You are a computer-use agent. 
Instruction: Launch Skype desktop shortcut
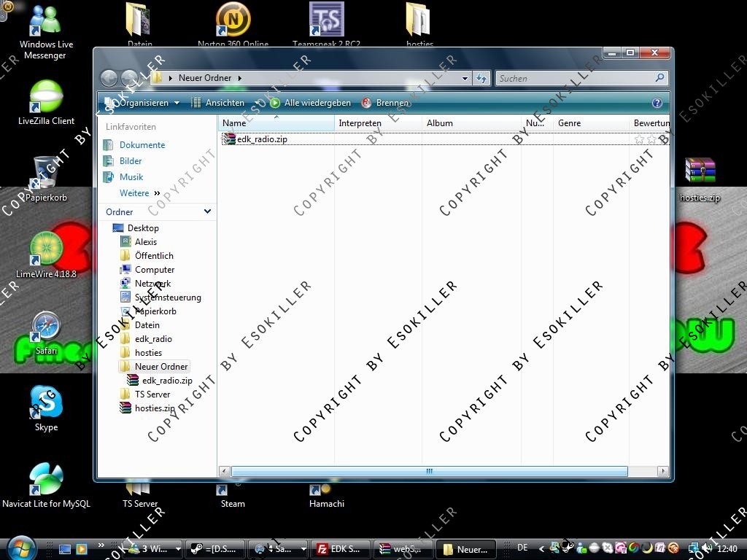46,408
